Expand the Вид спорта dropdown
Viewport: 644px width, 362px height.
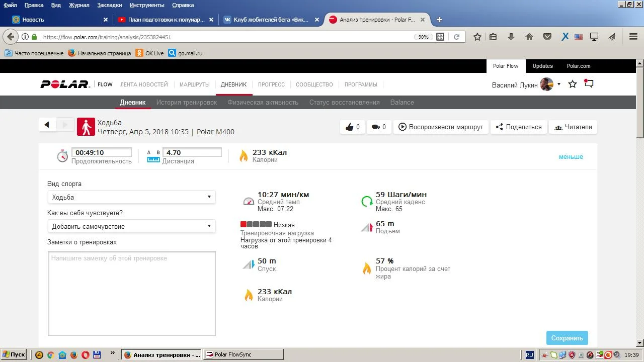[x=131, y=197]
